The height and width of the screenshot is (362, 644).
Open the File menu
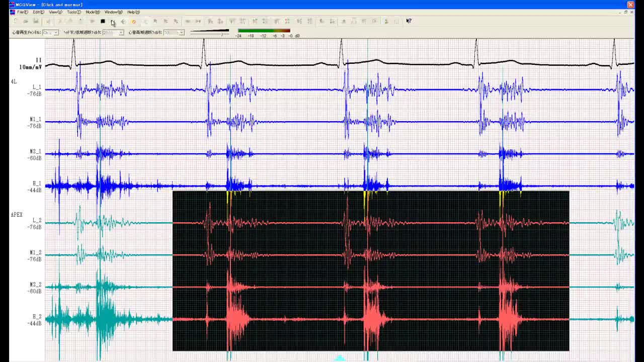click(23, 12)
